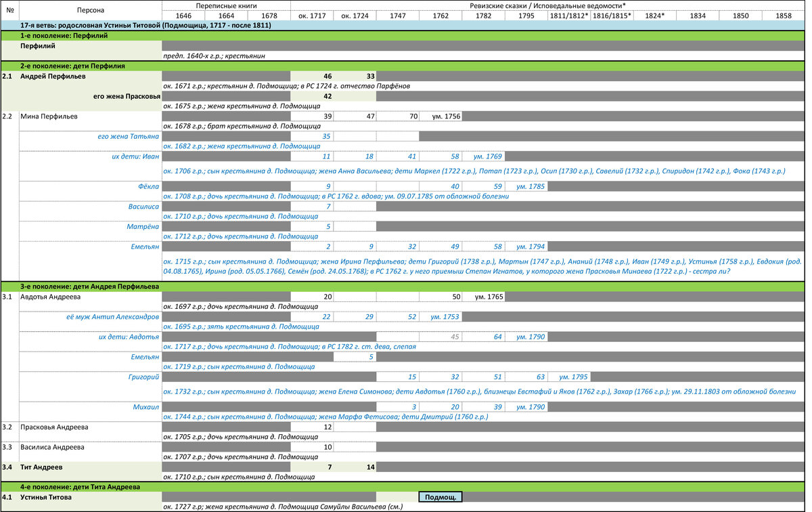
Task: Click the '1664' year column header
Action: point(226,16)
